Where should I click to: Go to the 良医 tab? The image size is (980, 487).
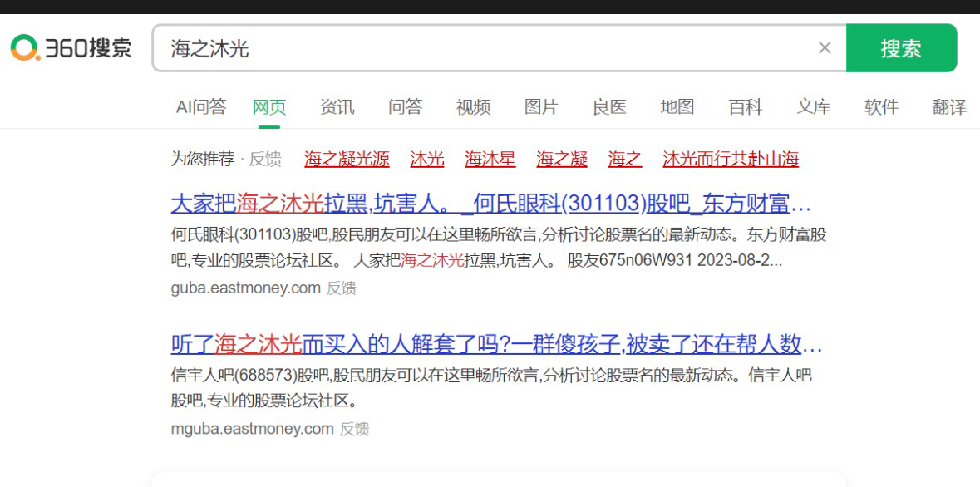609,107
